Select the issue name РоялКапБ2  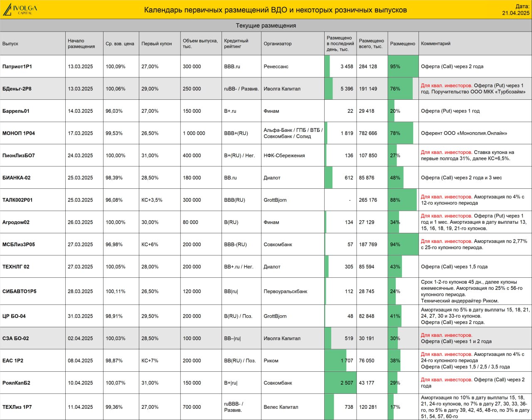coord(16,383)
